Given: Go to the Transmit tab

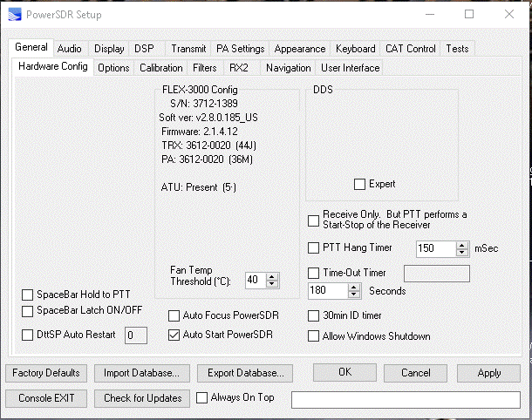Looking at the screenshot, I should tap(188, 49).
